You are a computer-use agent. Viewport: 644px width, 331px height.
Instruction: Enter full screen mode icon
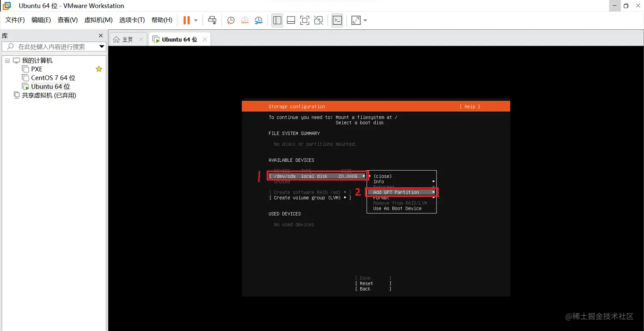click(x=305, y=20)
